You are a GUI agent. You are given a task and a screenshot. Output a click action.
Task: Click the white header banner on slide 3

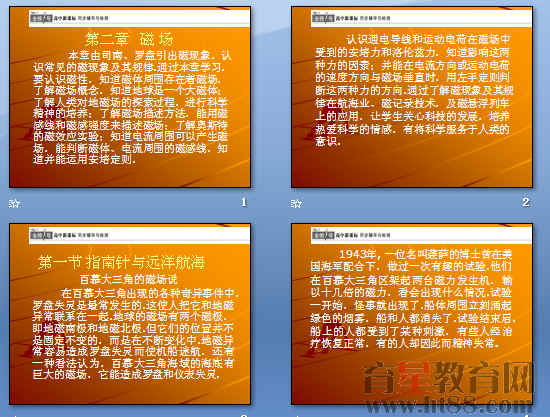[x=140, y=235]
